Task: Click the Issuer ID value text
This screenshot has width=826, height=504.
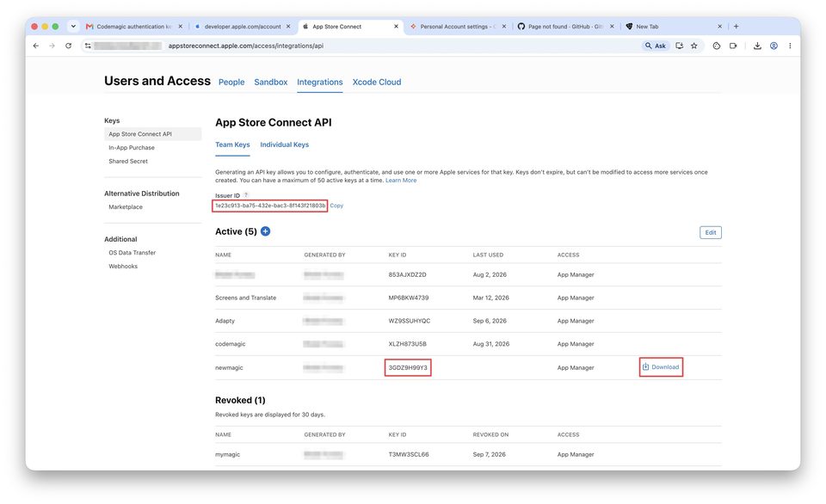Action: click(269, 206)
